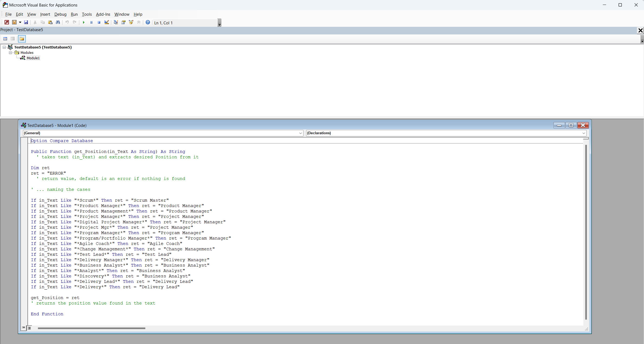
Task: Open the Properties Window icon
Action: [x=123, y=22]
